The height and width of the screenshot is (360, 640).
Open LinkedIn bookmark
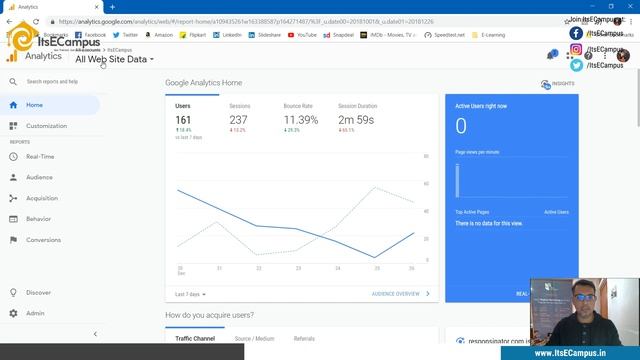227,35
